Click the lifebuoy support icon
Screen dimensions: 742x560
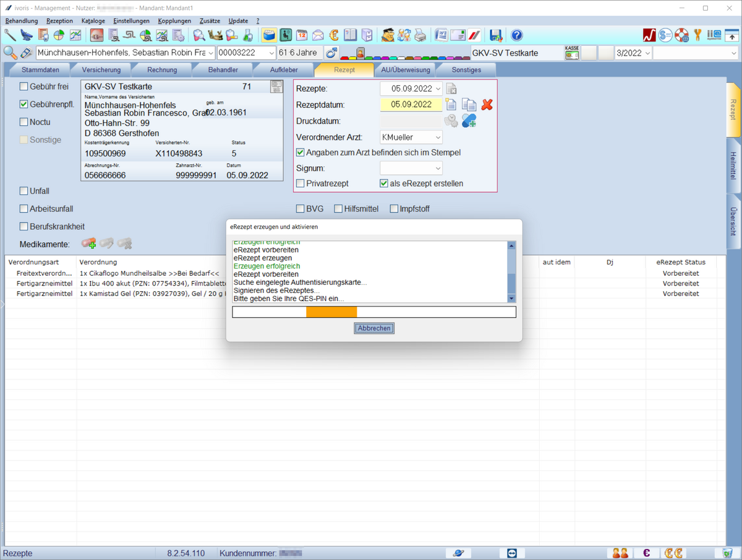click(x=681, y=35)
